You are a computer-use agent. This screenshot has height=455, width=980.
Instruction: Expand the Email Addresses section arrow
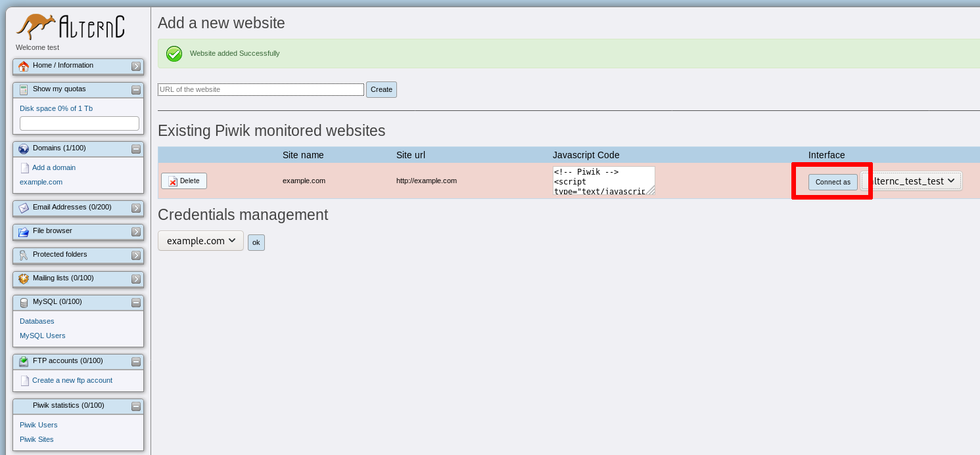click(x=136, y=208)
